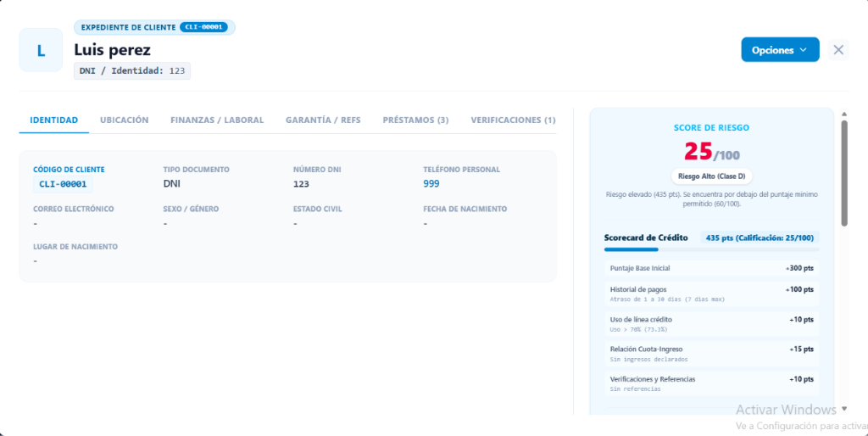Click the Tipo Documento value DNI
This screenshot has width=868, height=436.
[x=171, y=184]
